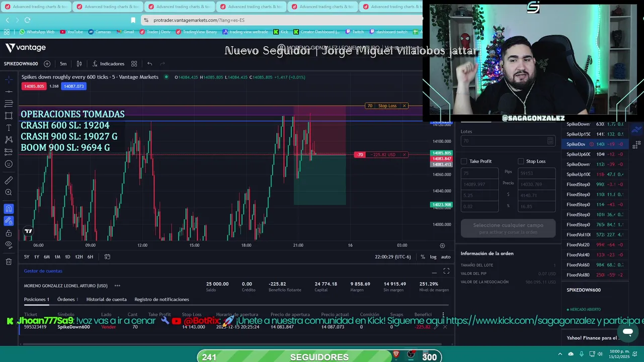Open the forecasting and measurement tools
The height and width of the screenshot is (362, 644).
(9, 152)
